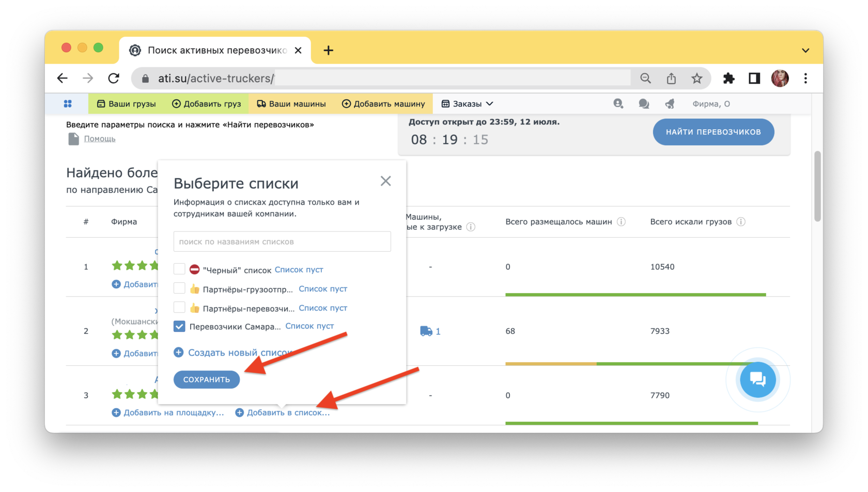Click the Добавить link in row 1

135,284
